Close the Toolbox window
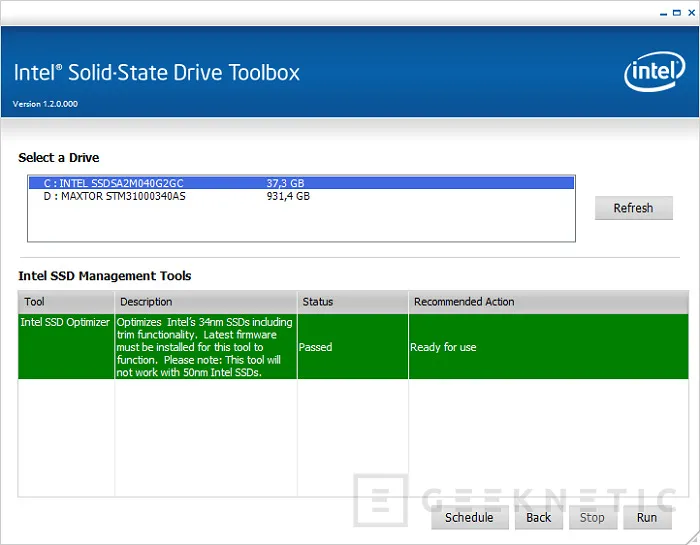 point(692,13)
